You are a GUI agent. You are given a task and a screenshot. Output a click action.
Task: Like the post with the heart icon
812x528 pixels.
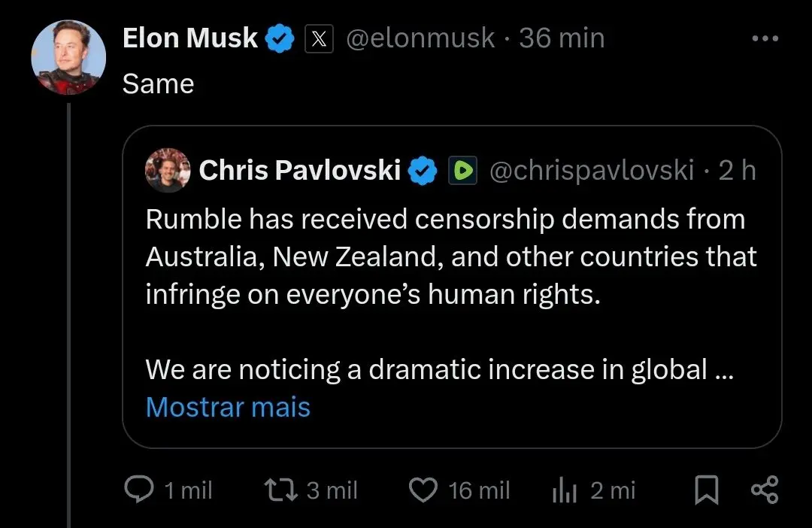423,490
